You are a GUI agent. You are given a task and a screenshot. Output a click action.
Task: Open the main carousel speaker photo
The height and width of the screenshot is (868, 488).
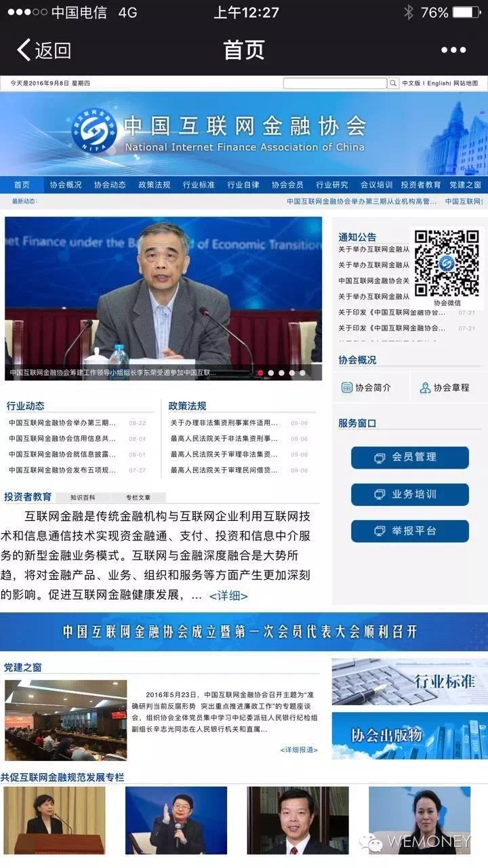pos(163,298)
